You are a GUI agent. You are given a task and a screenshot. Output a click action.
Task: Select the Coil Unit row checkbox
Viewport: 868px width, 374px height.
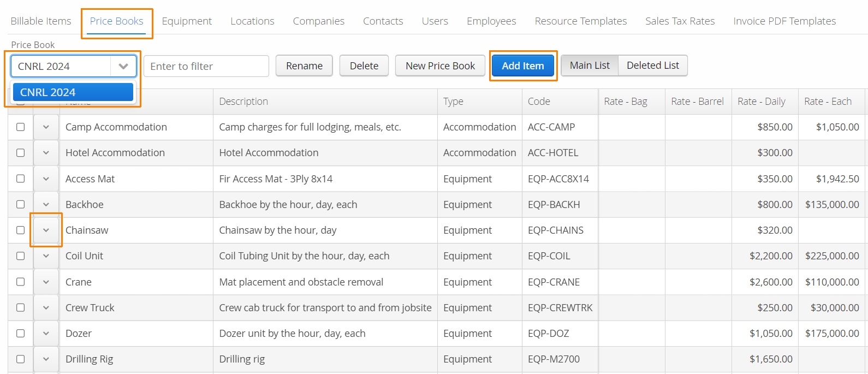coord(21,256)
